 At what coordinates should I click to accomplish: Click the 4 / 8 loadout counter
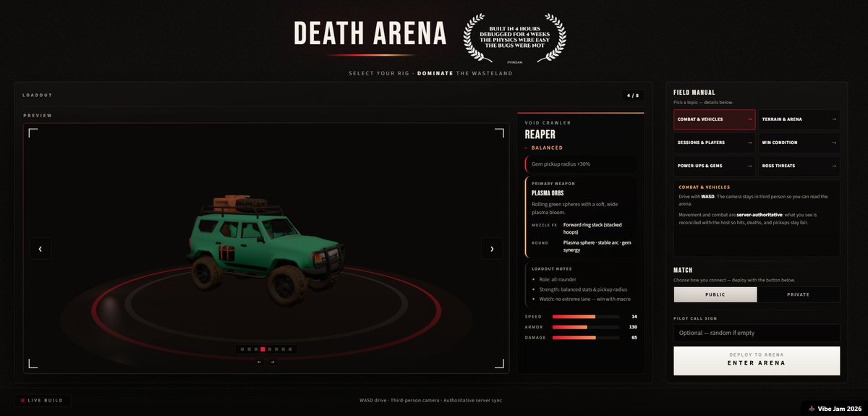[632, 95]
